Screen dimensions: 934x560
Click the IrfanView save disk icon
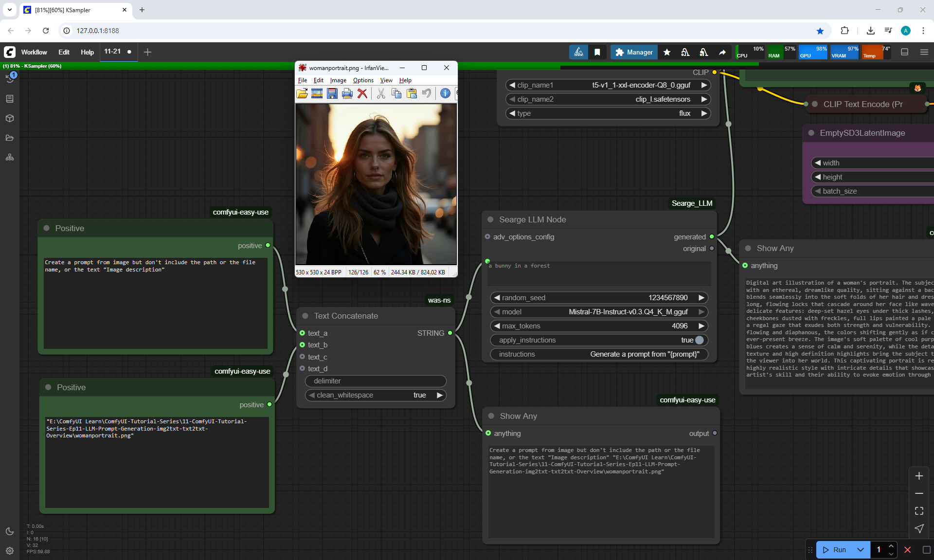click(332, 93)
